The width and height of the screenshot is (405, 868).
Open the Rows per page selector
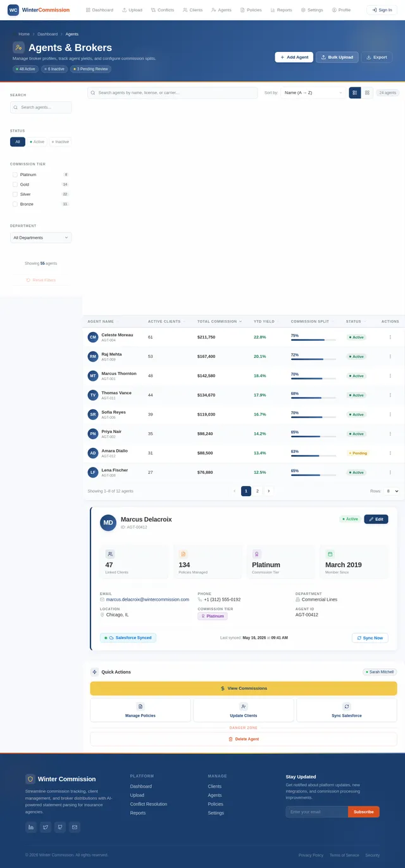[392, 491]
